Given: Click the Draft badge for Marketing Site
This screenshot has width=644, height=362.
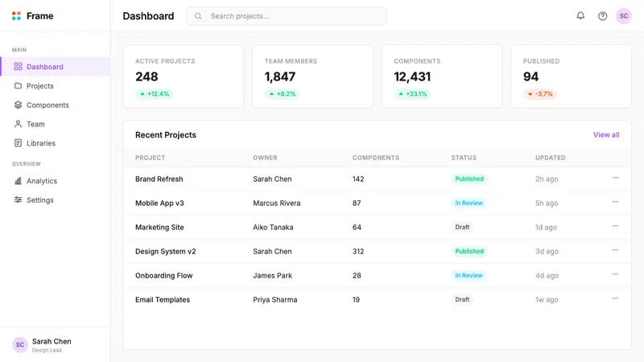Looking at the screenshot, I should (x=462, y=227).
